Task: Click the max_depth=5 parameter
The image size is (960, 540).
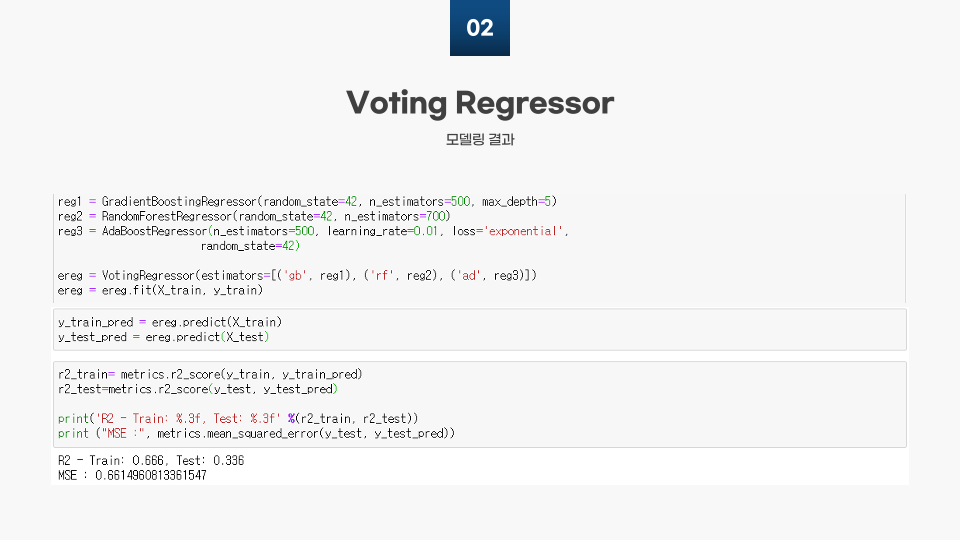Action: 516,201
